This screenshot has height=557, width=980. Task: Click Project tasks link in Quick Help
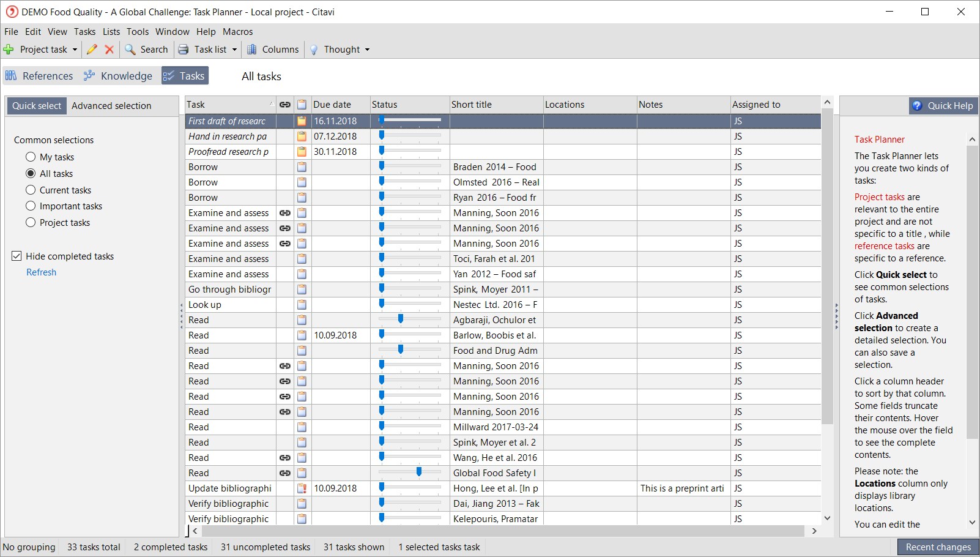(879, 197)
